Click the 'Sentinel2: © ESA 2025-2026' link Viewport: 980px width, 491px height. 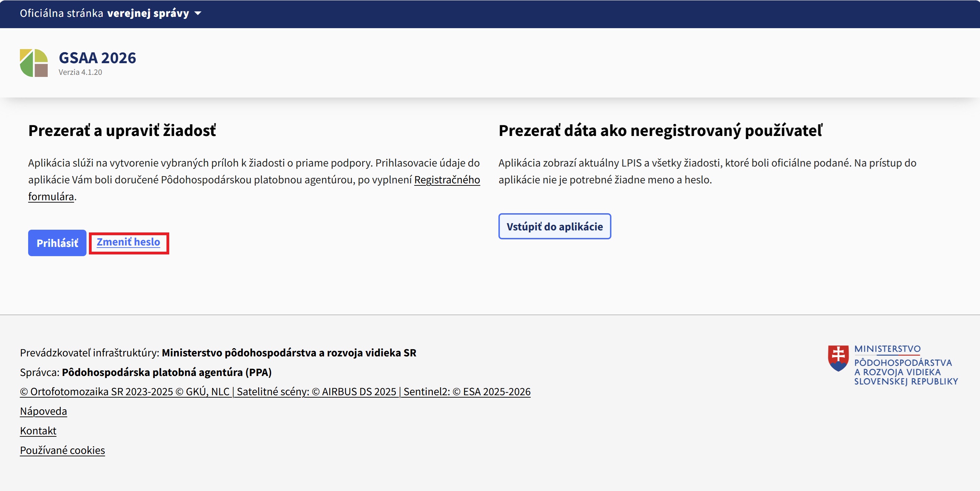467,391
